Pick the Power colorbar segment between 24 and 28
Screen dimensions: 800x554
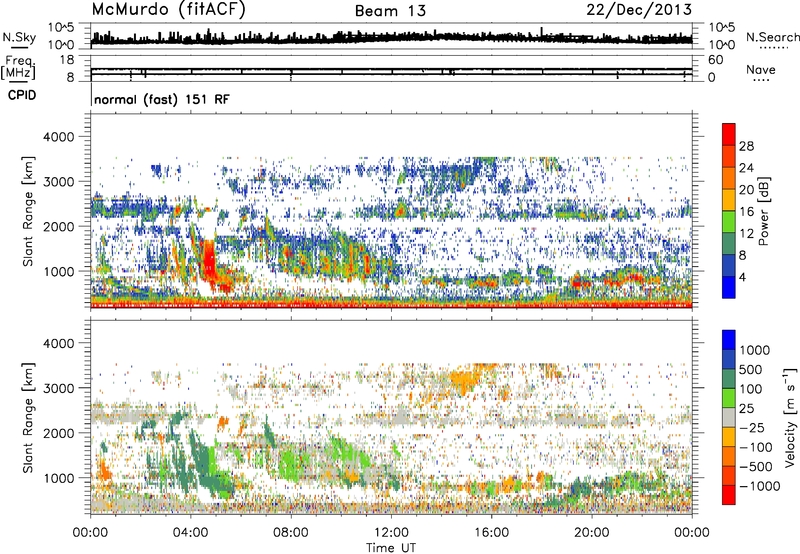coord(729,156)
